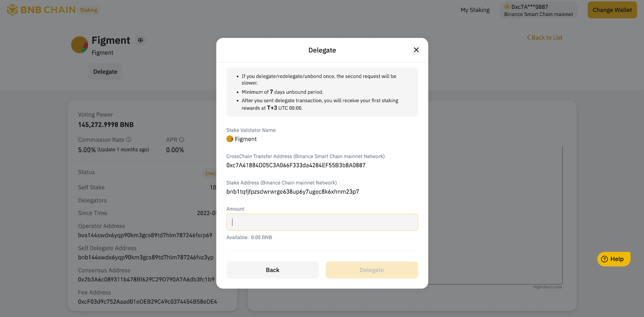
Task: Click the APR info icon
Action: 182,139
